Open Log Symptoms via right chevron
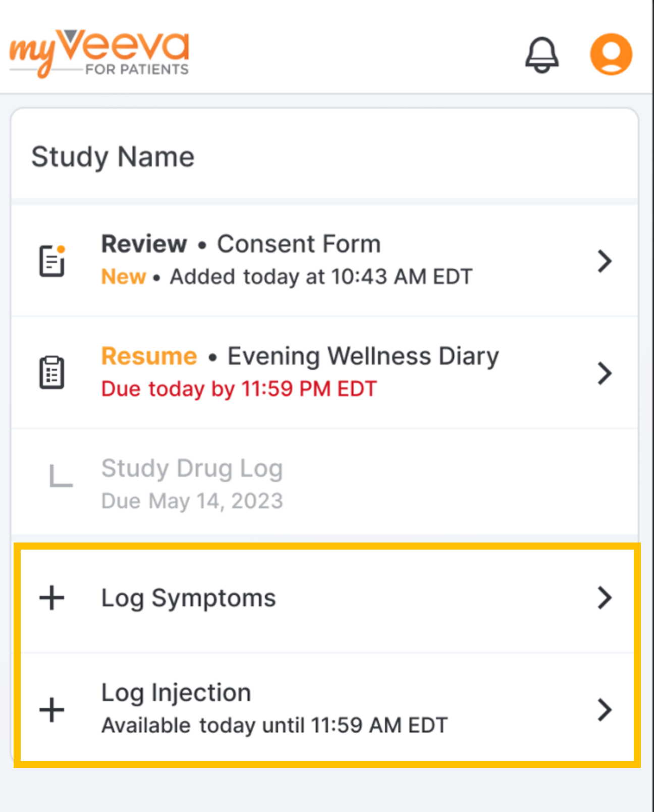Image resolution: width=654 pixels, height=812 pixels. tap(604, 598)
